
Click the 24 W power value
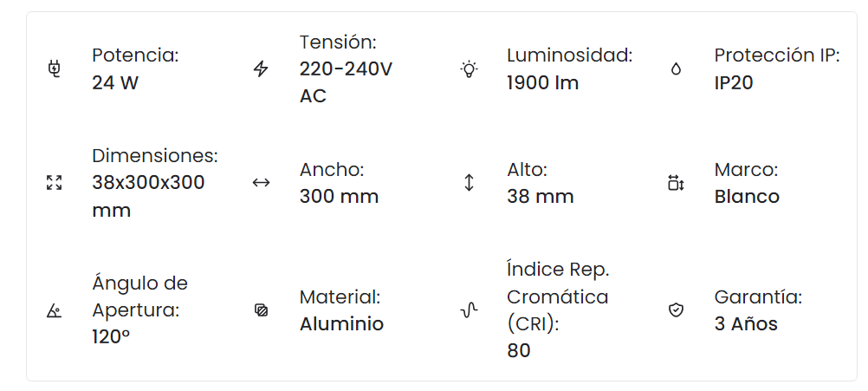115,83
